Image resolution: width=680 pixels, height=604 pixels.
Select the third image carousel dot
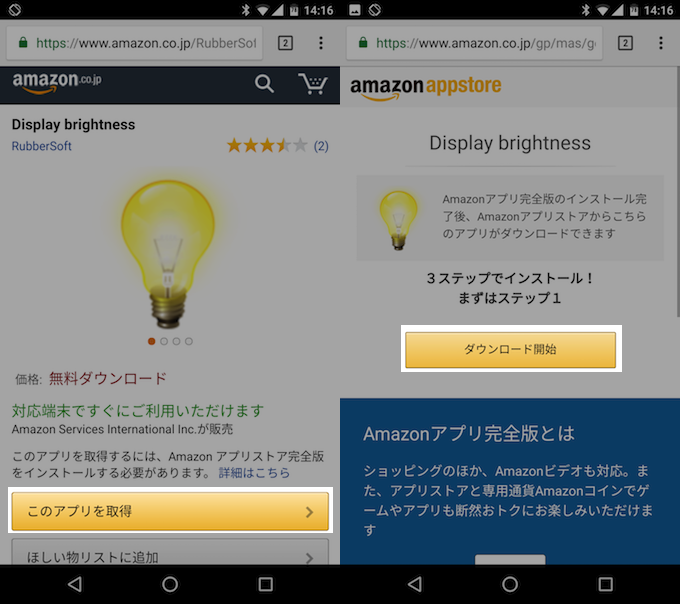(176, 341)
